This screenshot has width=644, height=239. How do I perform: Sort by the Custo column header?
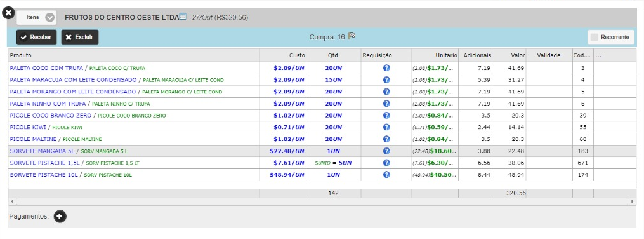point(282,55)
